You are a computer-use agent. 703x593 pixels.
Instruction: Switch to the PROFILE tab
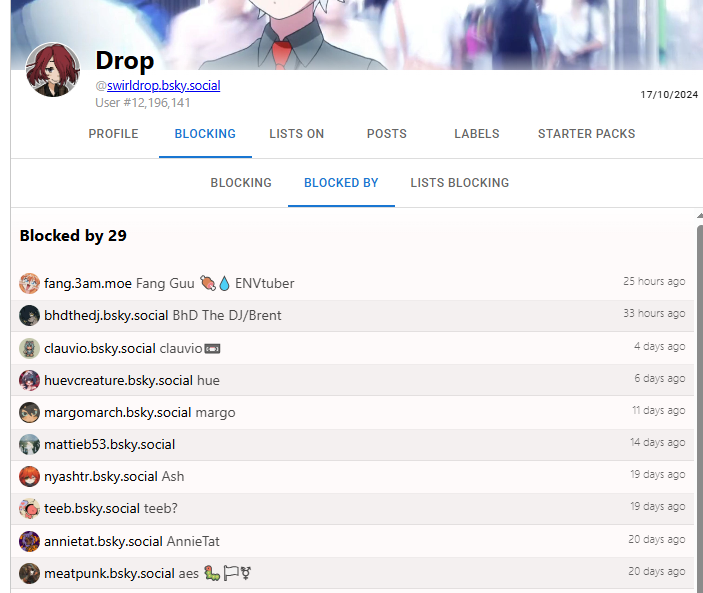pyautogui.click(x=113, y=134)
